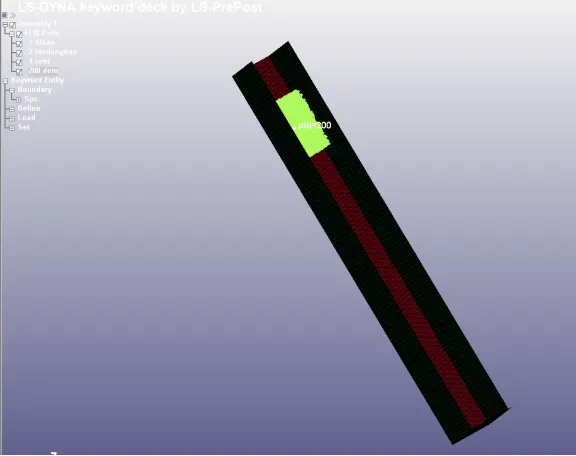576x456 pixels.
Task: Click the pid=200 label in viewport
Action: click(314, 126)
